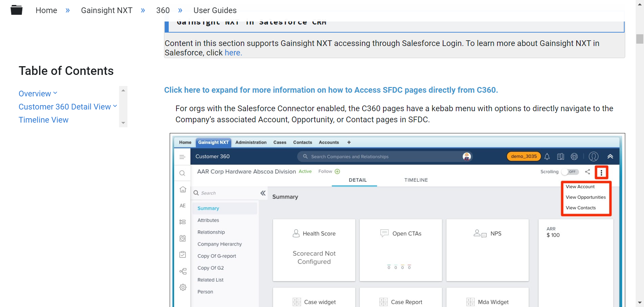This screenshot has width=644, height=307.
Task: Click the clock sidebar icon
Action: coord(182,238)
